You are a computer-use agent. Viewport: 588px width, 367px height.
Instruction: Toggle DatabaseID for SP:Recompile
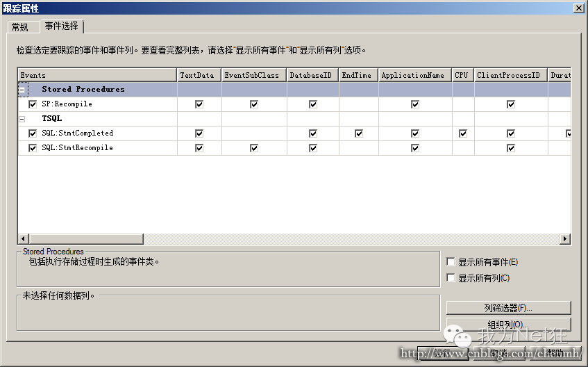pyautogui.click(x=313, y=104)
